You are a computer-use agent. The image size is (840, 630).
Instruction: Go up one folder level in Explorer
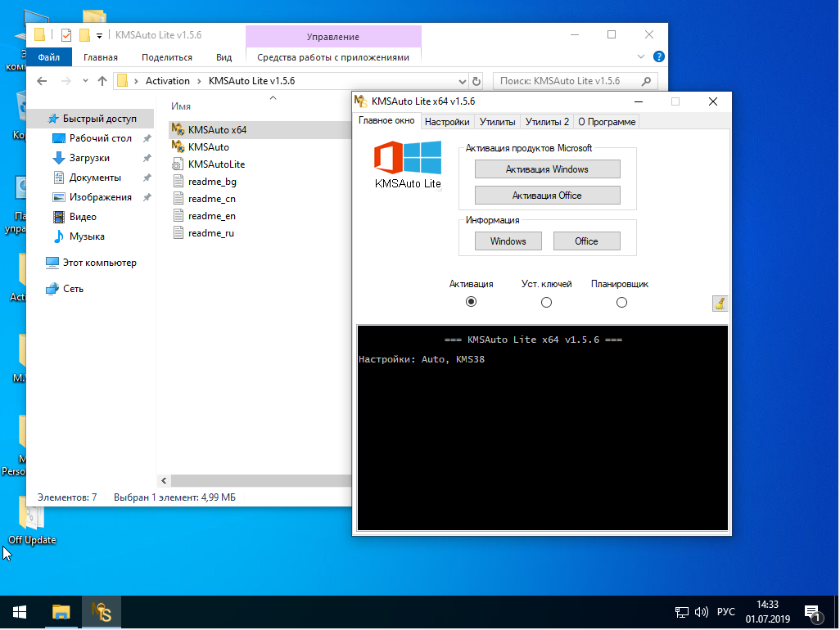(102, 81)
